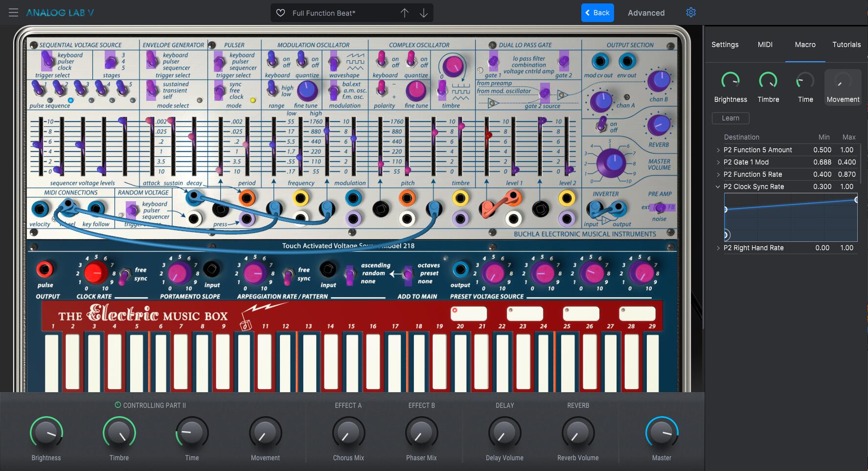Click the Chorus Mix knob
The width and height of the screenshot is (868, 471).
click(x=348, y=433)
